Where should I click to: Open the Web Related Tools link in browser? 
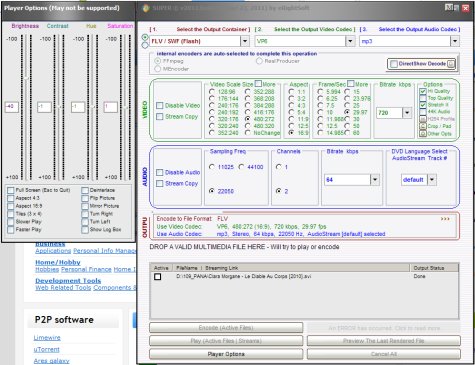coord(63,288)
